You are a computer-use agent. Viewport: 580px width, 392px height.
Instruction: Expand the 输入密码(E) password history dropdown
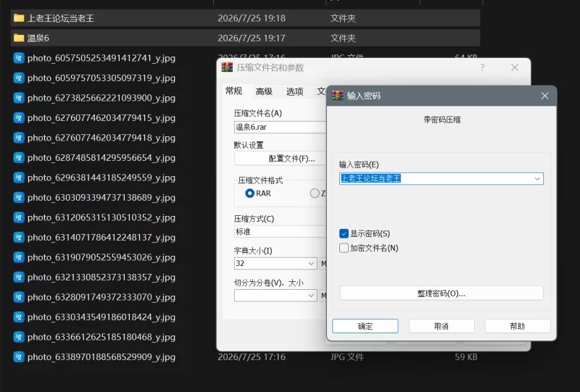point(537,179)
